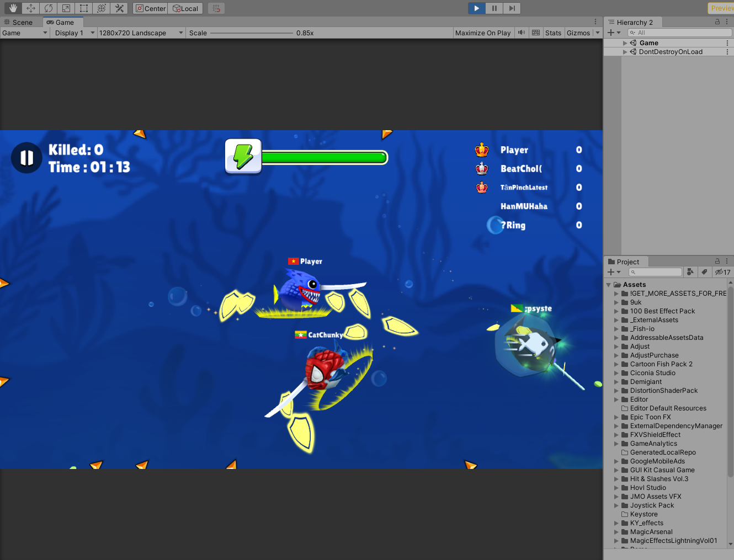Viewport: 734px width, 560px height.
Task: Adjust the game view Scale slider
Action: [252, 33]
